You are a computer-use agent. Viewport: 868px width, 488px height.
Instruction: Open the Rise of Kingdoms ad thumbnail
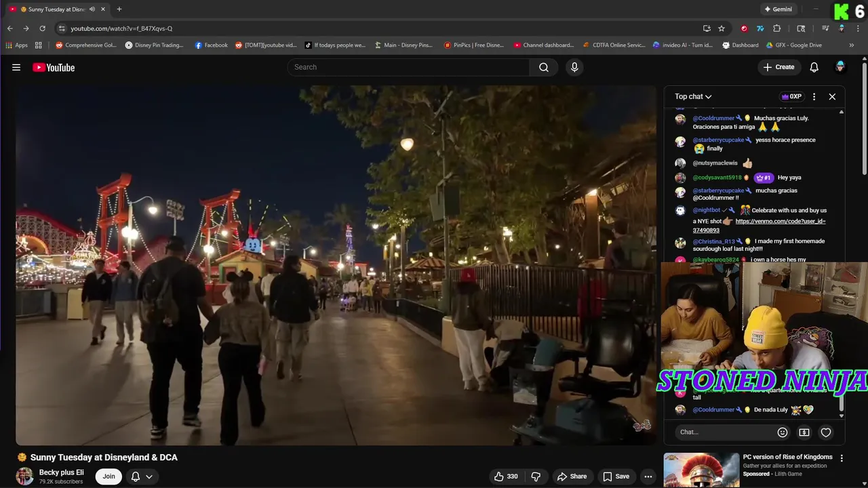coord(701,470)
